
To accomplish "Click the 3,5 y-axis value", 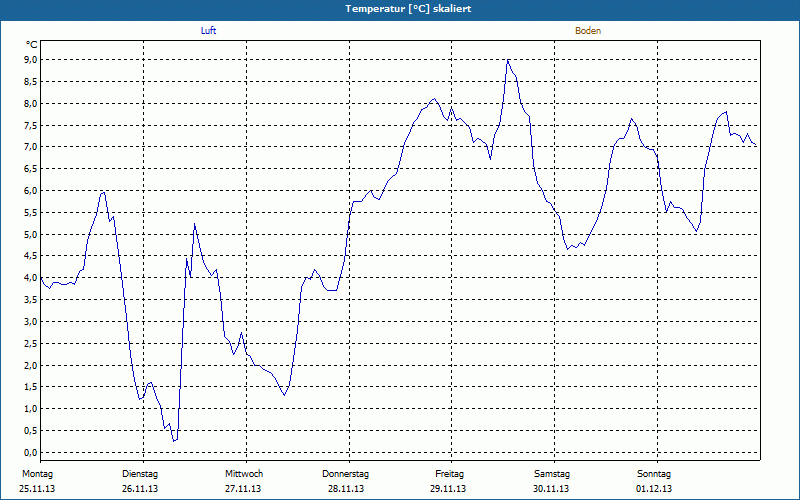I will pyautogui.click(x=31, y=300).
